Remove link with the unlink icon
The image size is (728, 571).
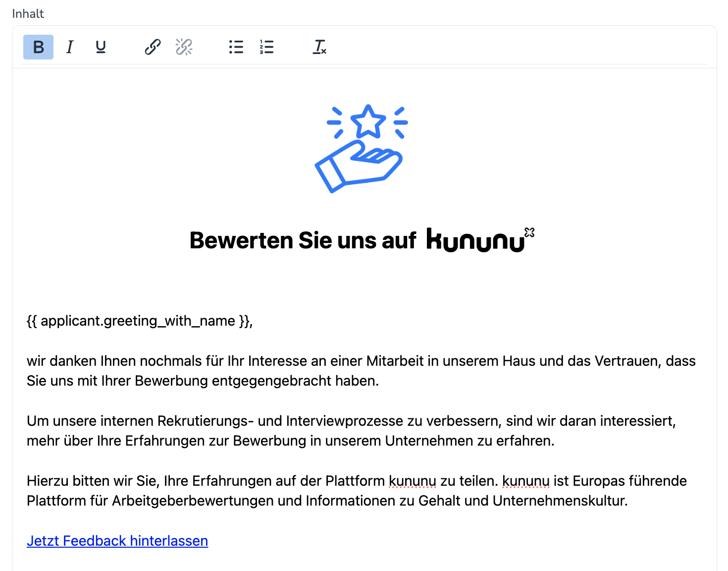tap(184, 47)
